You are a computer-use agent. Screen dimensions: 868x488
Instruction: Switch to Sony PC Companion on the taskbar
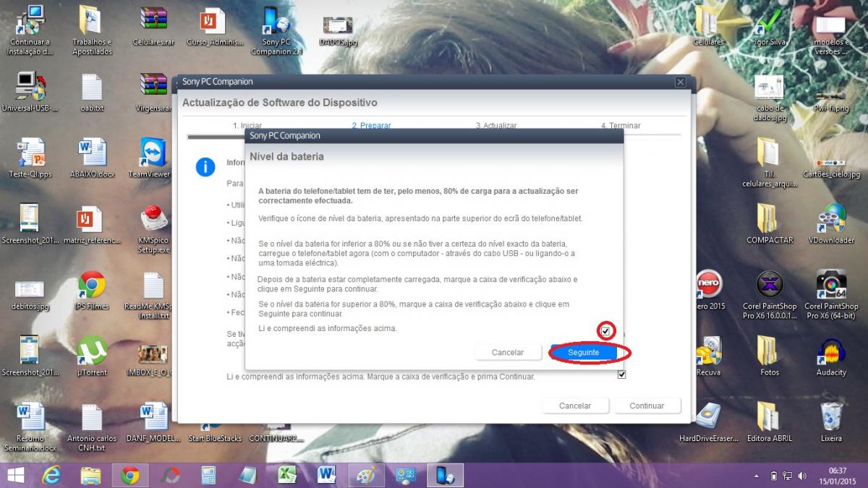444,475
